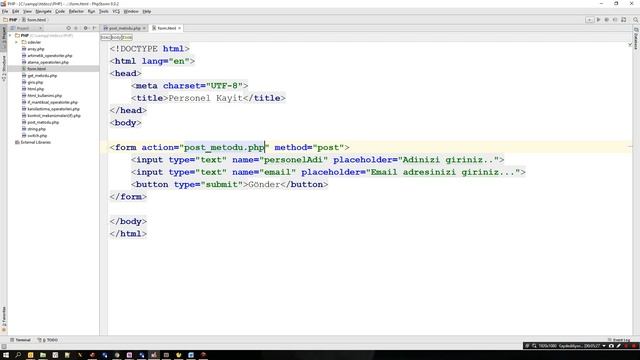Click the PHP breadcrumb in navigation bar
This screenshot has height=360, width=640.
(11, 20)
